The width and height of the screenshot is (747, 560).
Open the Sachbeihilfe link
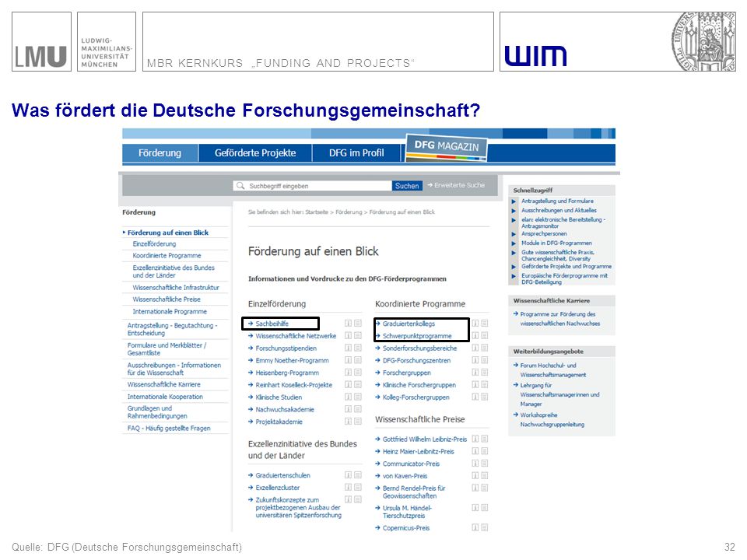coord(272,324)
